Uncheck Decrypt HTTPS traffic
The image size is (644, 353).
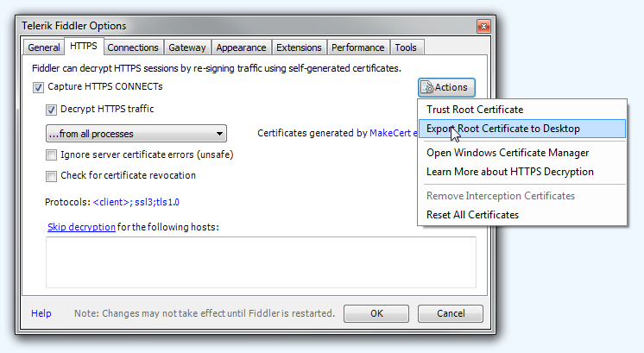point(51,110)
